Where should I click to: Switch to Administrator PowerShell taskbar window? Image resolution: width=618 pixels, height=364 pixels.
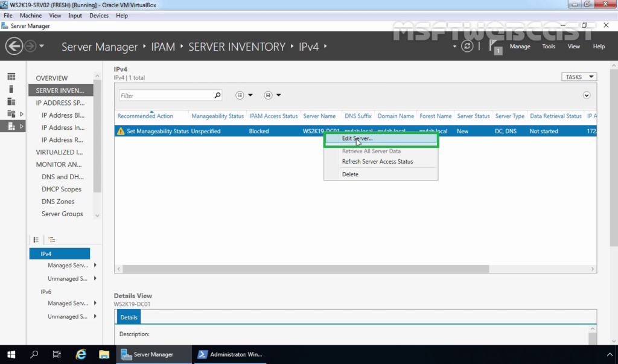coord(230,354)
